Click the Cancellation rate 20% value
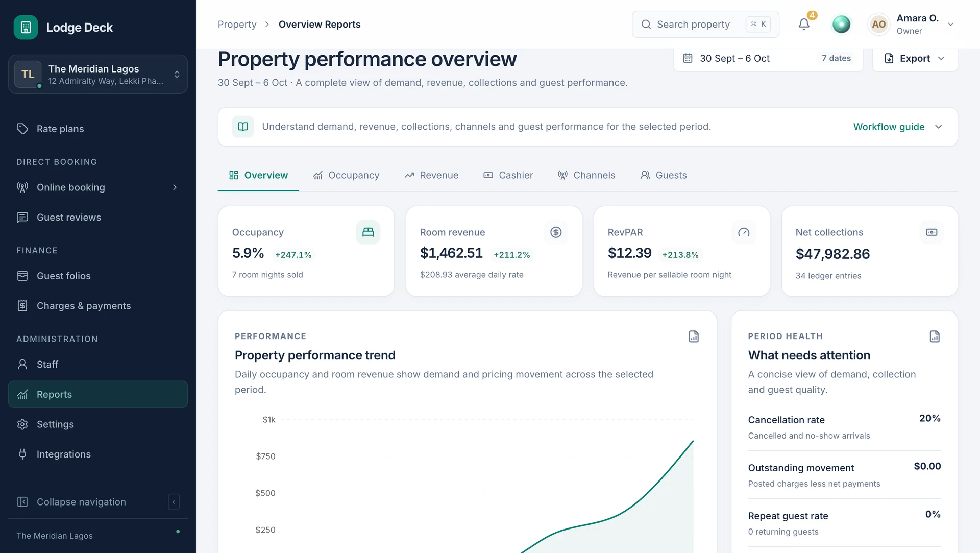Image resolution: width=980 pixels, height=553 pixels. pyautogui.click(x=929, y=418)
